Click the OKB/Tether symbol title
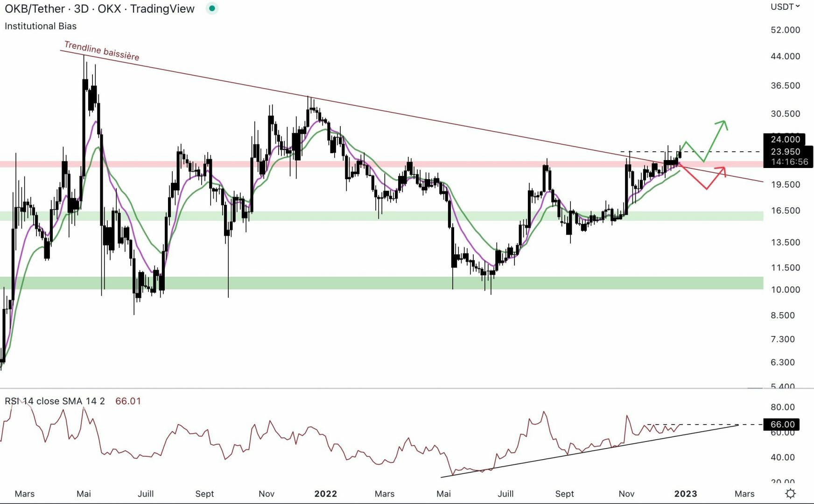814x504 pixels. (x=99, y=8)
